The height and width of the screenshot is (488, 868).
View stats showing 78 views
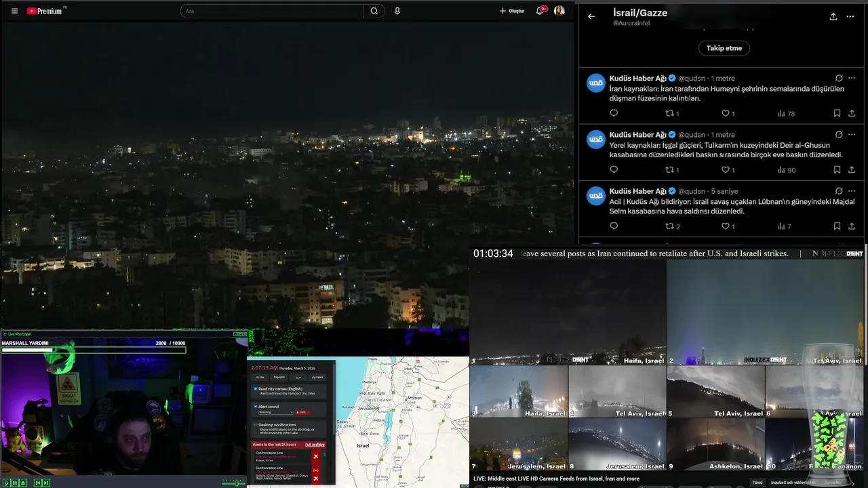tap(786, 113)
